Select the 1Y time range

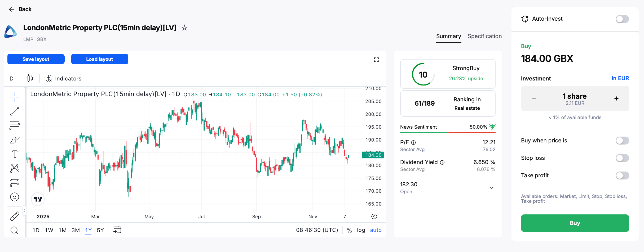pos(89,230)
